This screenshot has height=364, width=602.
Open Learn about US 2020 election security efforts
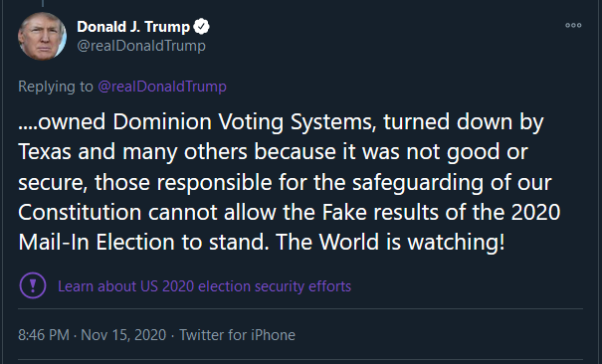204,286
